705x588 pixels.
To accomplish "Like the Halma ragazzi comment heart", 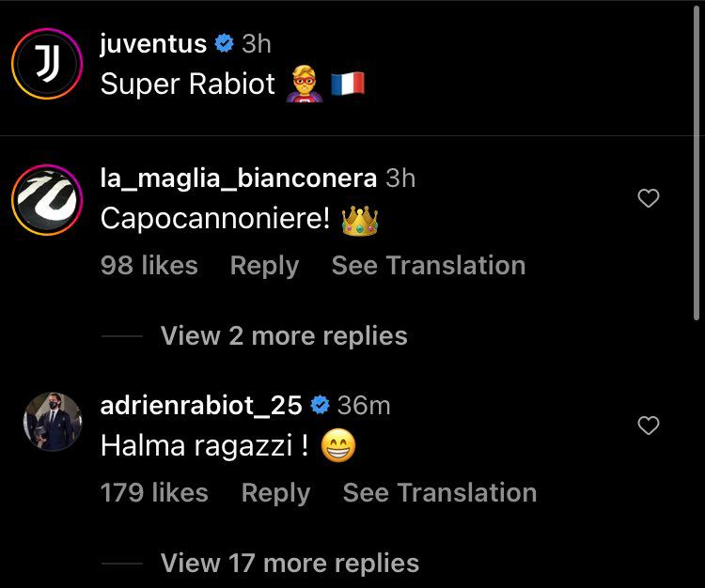I will click(x=649, y=426).
